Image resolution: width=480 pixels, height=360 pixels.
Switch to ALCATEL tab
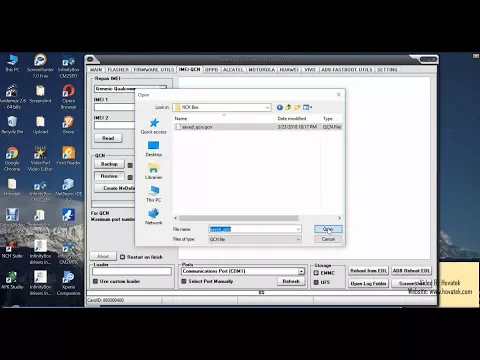(233, 70)
